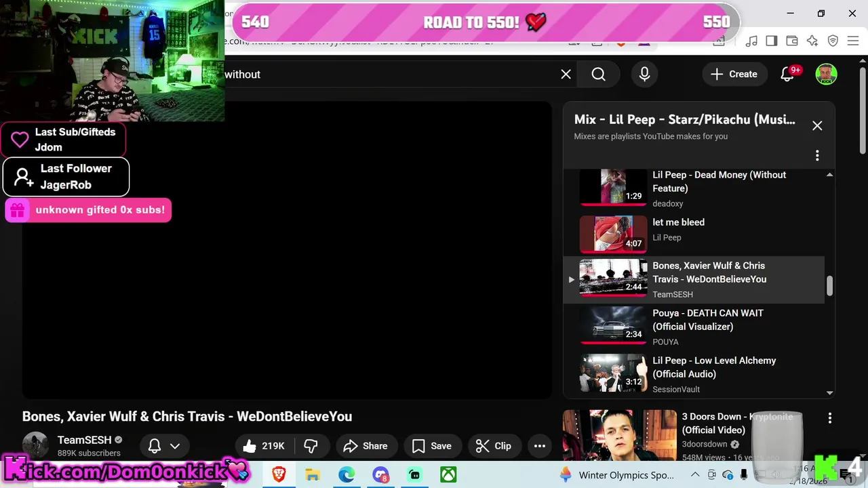
Task: Open Brave media playback control music-note icon
Action: (x=751, y=41)
